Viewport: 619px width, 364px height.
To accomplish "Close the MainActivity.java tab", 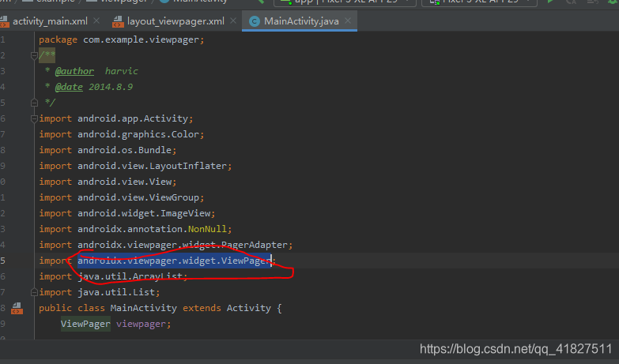I will click(348, 21).
